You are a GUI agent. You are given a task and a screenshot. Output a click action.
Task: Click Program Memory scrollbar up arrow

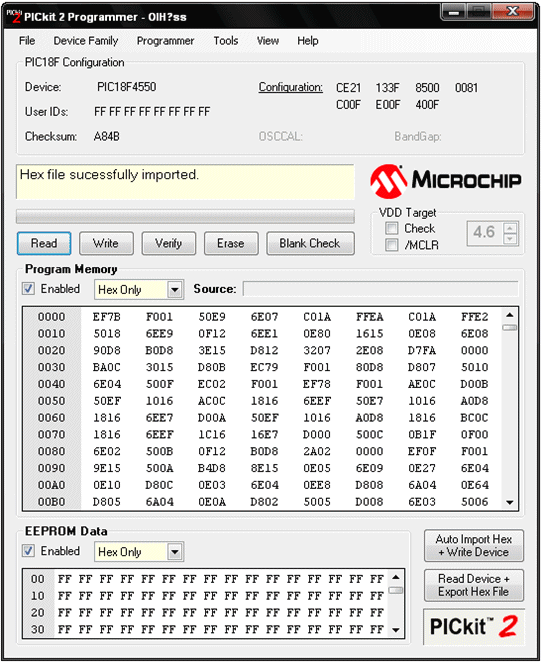click(x=509, y=315)
